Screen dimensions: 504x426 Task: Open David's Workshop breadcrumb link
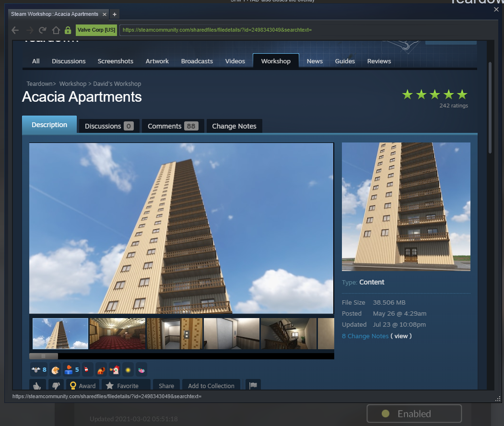[x=117, y=83]
